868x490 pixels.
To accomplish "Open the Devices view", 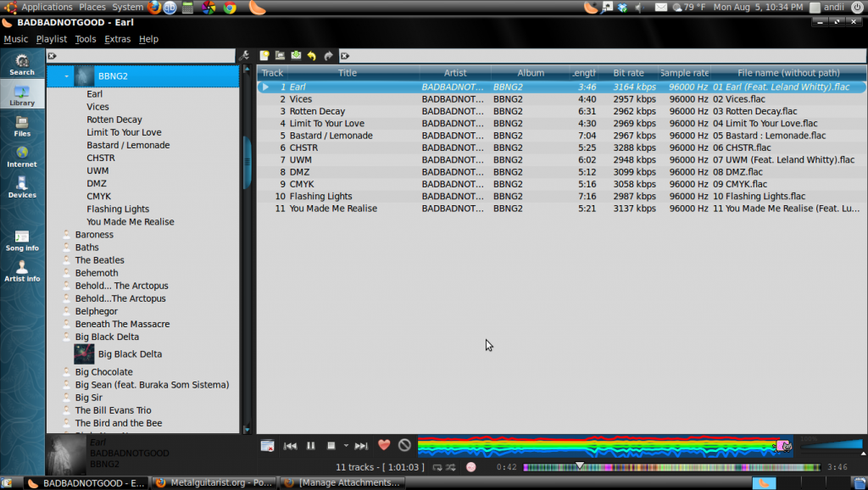I will pos(22,187).
